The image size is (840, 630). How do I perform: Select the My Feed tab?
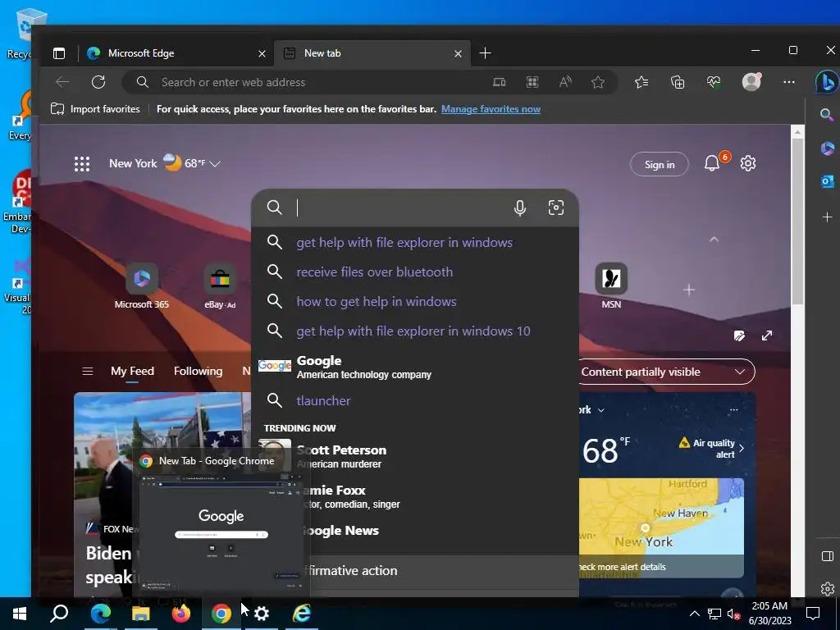[132, 372]
